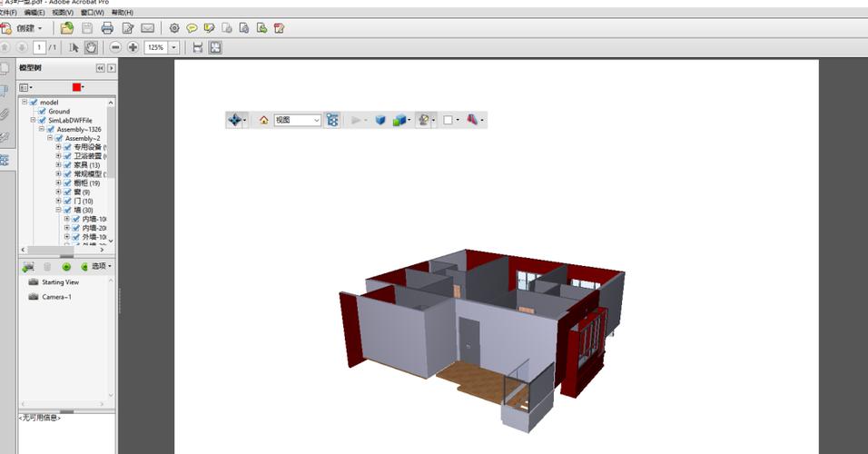Screen dimensions: 868x454
Task: Open the attachments paperclip panel
Action: [5, 114]
